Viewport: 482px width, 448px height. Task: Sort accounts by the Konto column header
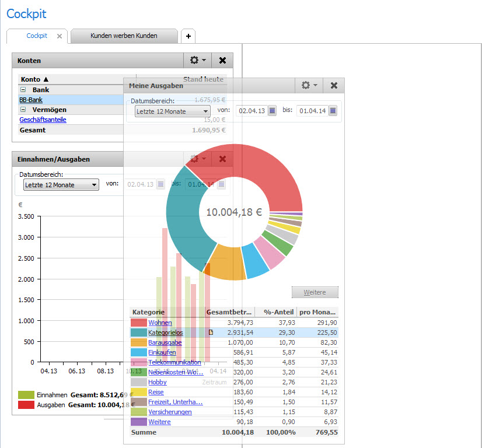35,79
